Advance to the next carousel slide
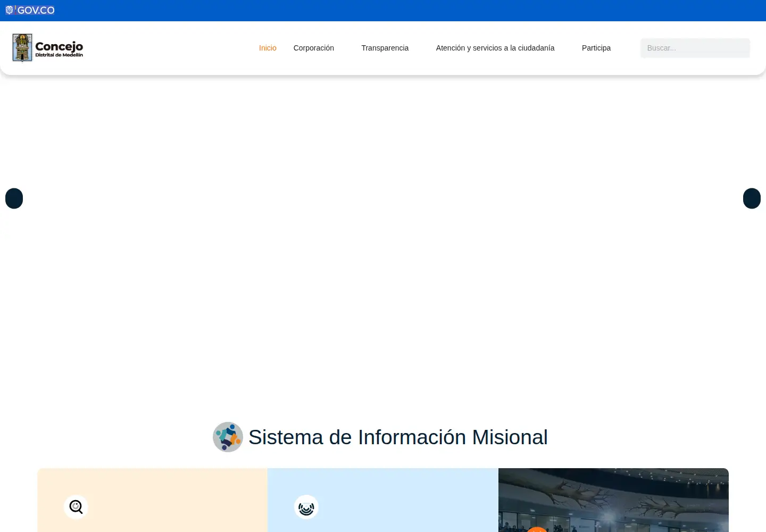This screenshot has width=766, height=532. click(752, 198)
